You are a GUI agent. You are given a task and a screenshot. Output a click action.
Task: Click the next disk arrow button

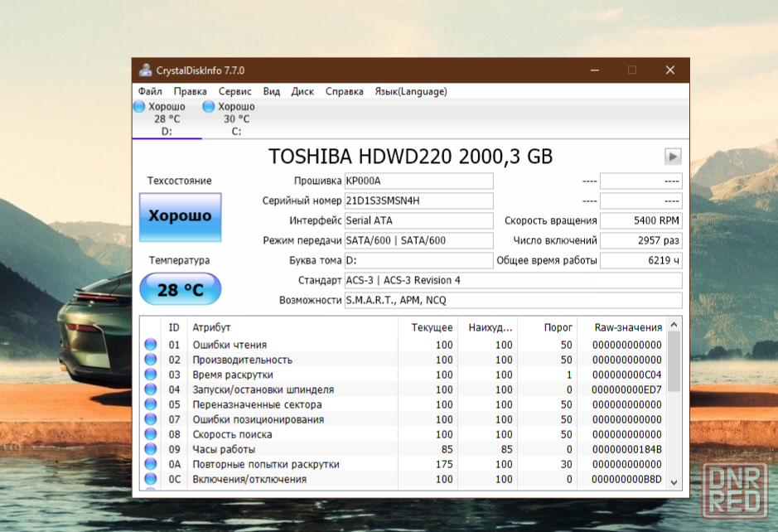tap(673, 156)
